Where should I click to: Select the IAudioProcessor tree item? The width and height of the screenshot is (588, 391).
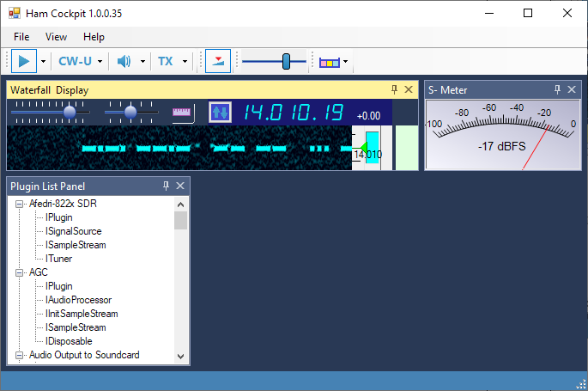click(x=78, y=300)
